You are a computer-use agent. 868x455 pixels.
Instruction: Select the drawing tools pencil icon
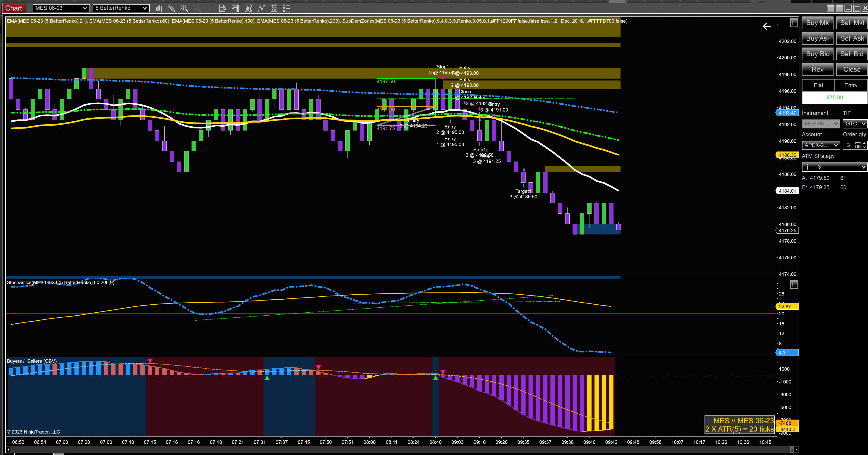171,8
